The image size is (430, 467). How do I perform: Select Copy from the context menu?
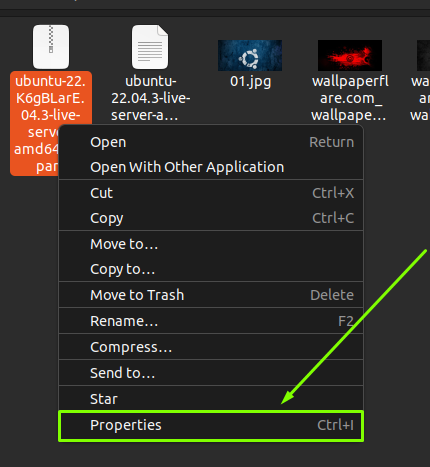[x=211, y=218]
